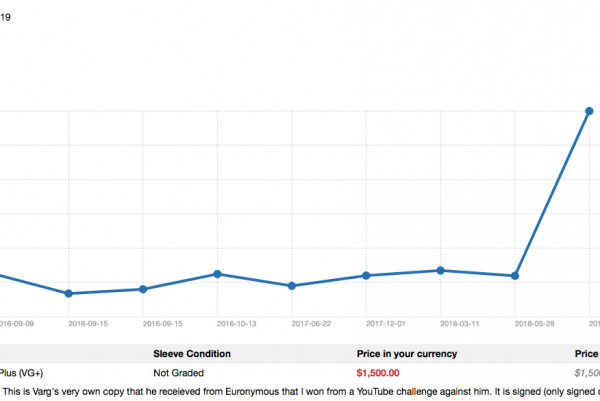
Task: Click the 'Not Graded' sleeve condition cell
Action: pyautogui.click(x=178, y=373)
